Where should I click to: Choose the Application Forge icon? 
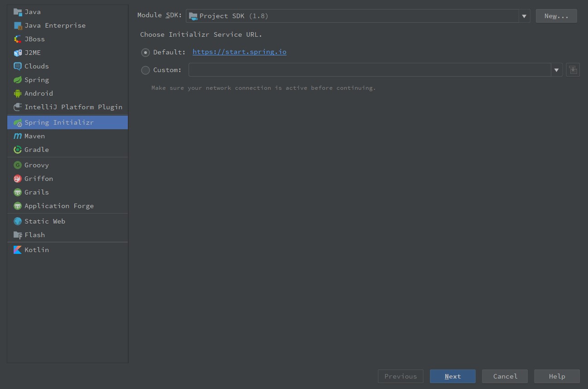pos(18,206)
